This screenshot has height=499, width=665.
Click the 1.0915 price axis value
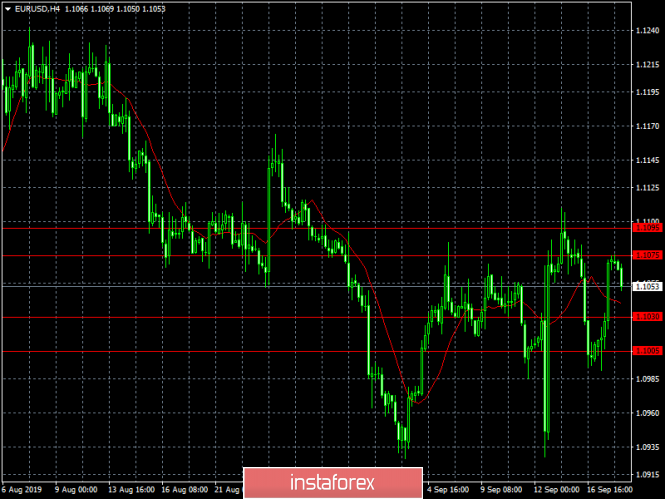pos(648,474)
